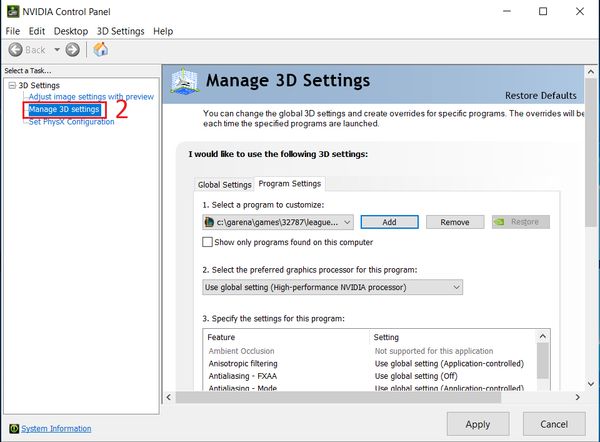
Task: Open the Home icon in toolbar
Action: (101, 49)
